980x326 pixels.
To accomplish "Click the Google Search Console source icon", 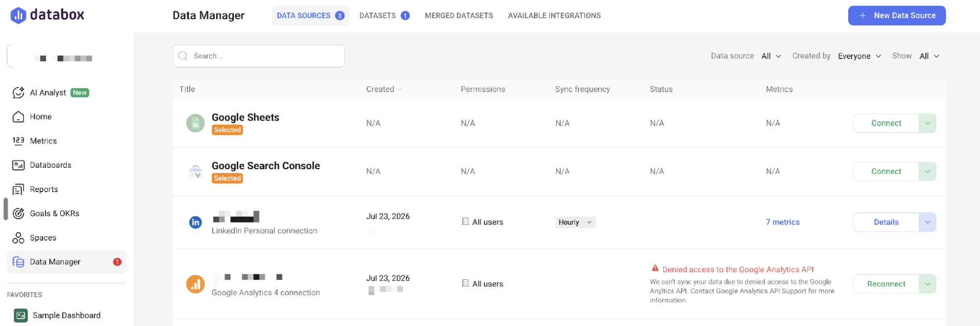I will (x=195, y=172).
